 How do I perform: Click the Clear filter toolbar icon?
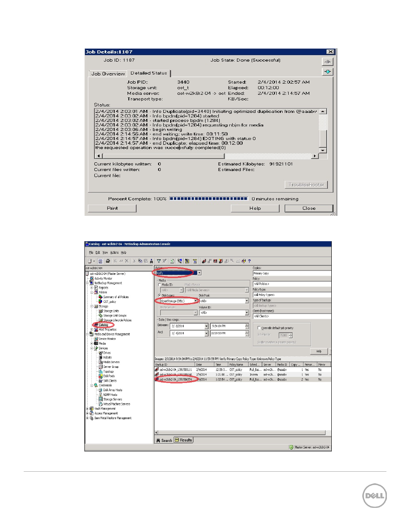pos(165,261)
